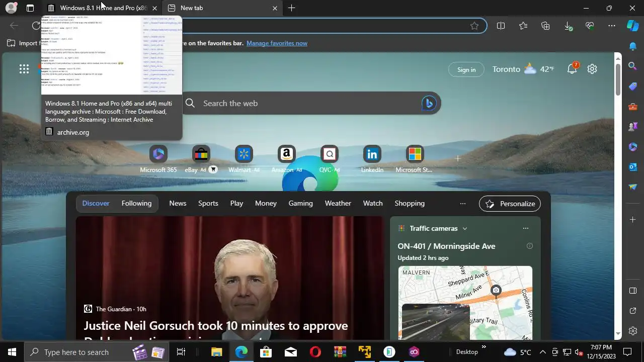The width and height of the screenshot is (644, 362).
Task: Add page to favorites star icon
Action: 474,26
